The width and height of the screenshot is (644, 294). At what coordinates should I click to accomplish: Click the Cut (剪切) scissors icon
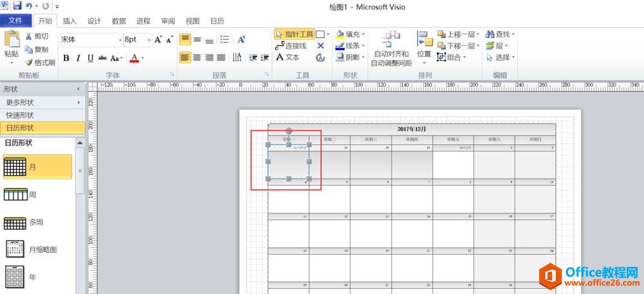pos(28,37)
